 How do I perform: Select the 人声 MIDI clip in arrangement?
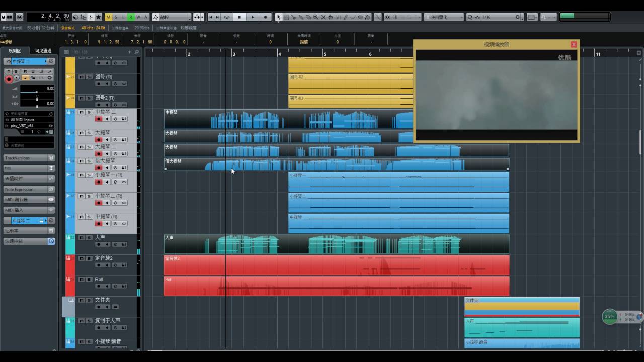(x=337, y=244)
